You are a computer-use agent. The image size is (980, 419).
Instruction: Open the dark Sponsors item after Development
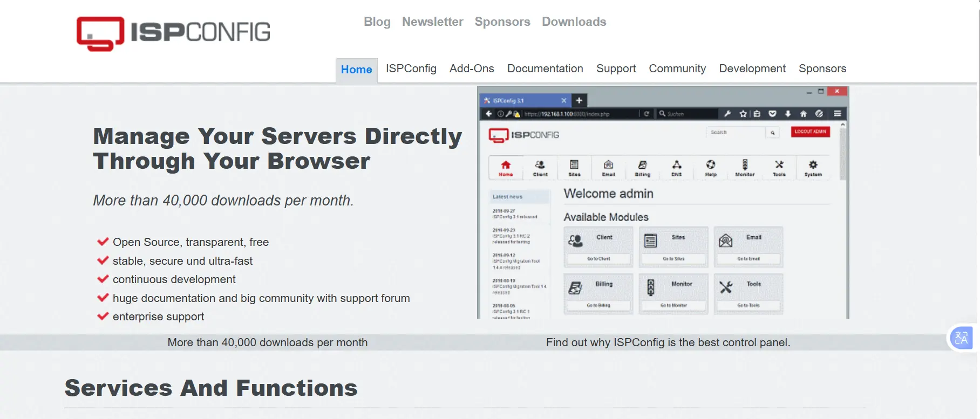pos(822,69)
